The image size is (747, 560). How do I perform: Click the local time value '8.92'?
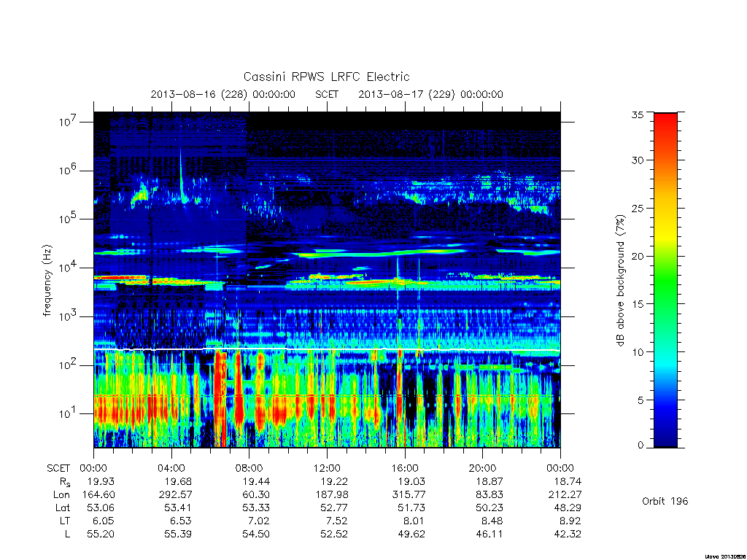click(x=570, y=521)
